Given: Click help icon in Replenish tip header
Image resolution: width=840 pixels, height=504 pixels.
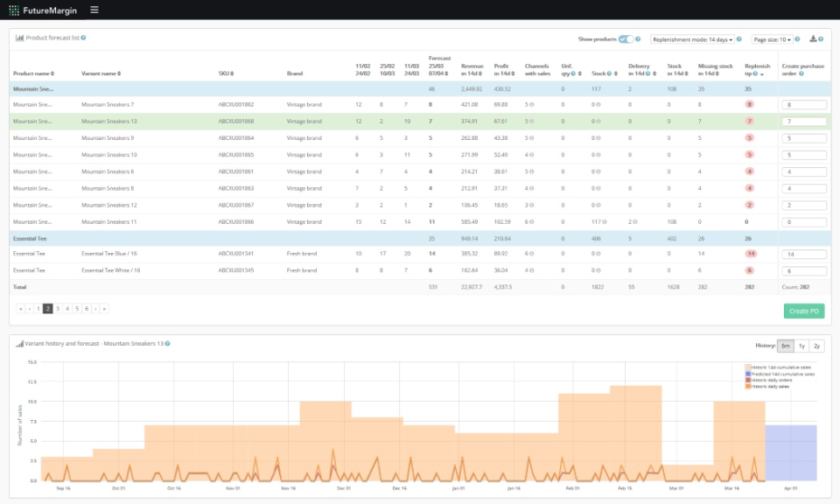Looking at the screenshot, I should 755,73.
